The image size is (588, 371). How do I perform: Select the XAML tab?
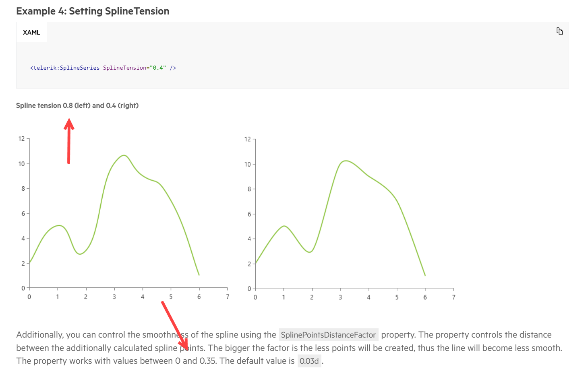[x=31, y=33]
